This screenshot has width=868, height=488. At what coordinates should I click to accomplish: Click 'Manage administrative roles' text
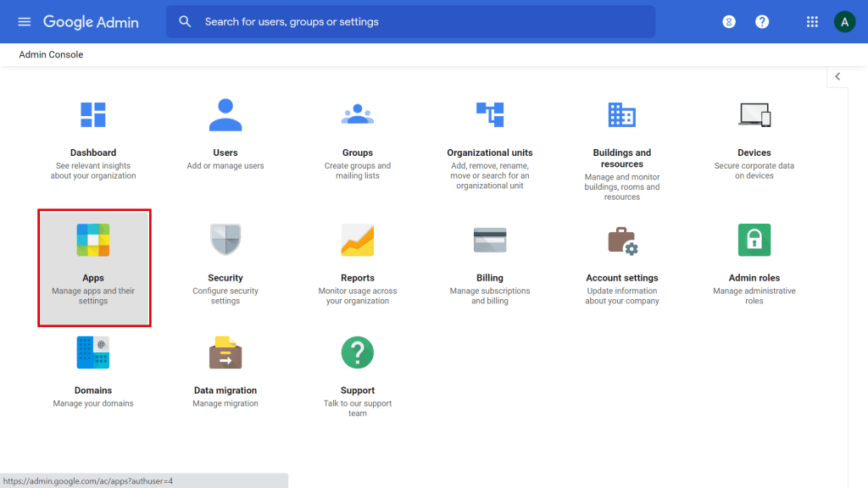754,296
